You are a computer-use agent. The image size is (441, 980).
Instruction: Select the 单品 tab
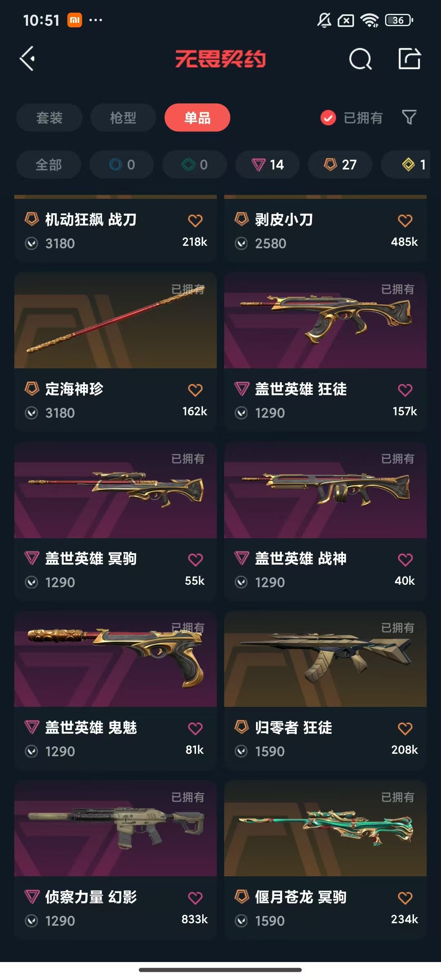[197, 118]
